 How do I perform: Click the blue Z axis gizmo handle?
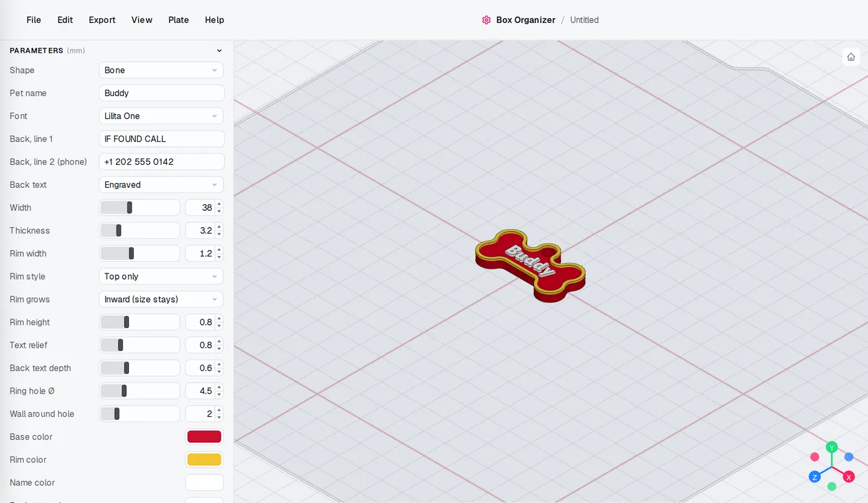pos(815,477)
